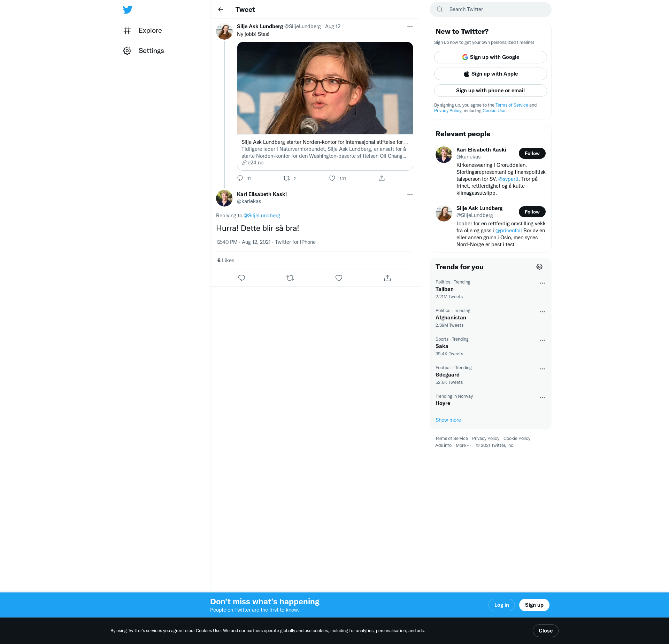This screenshot has height=644, width=669.
Task: Open the Høyre trend
Action: pos(490,400)
